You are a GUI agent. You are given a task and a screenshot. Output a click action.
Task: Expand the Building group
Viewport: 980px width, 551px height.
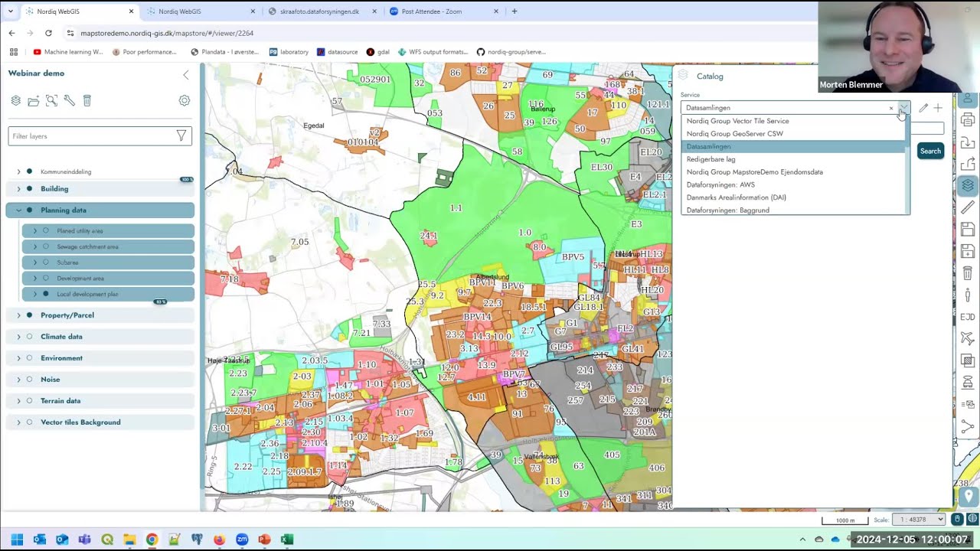[x=18, y=188]
